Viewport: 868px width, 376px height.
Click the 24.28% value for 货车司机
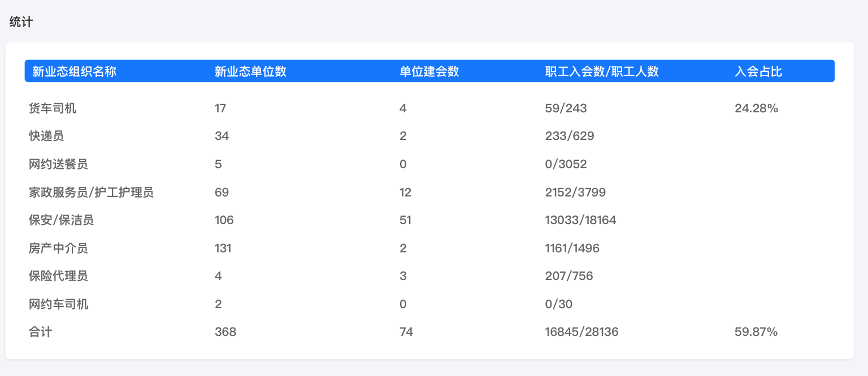[756, 108]
